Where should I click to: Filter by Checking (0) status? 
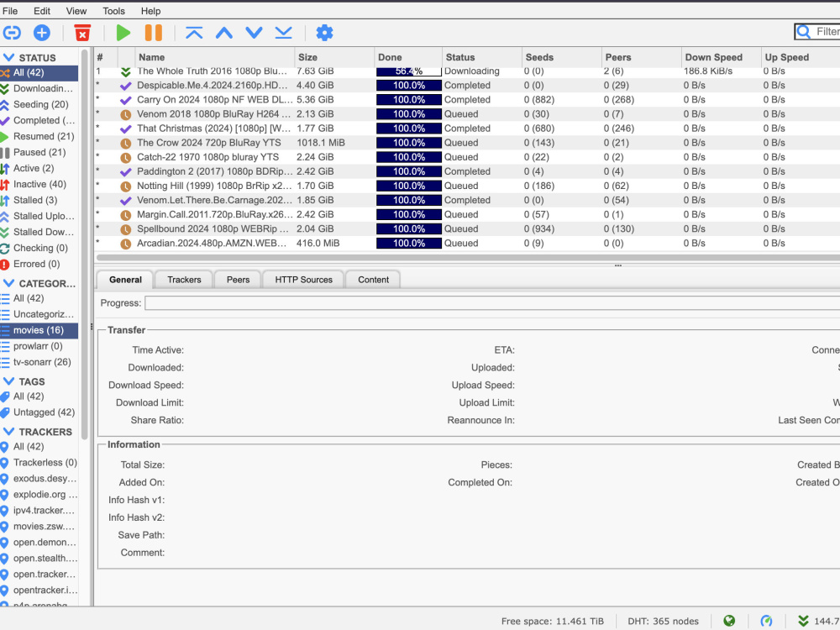click(39, 248)
